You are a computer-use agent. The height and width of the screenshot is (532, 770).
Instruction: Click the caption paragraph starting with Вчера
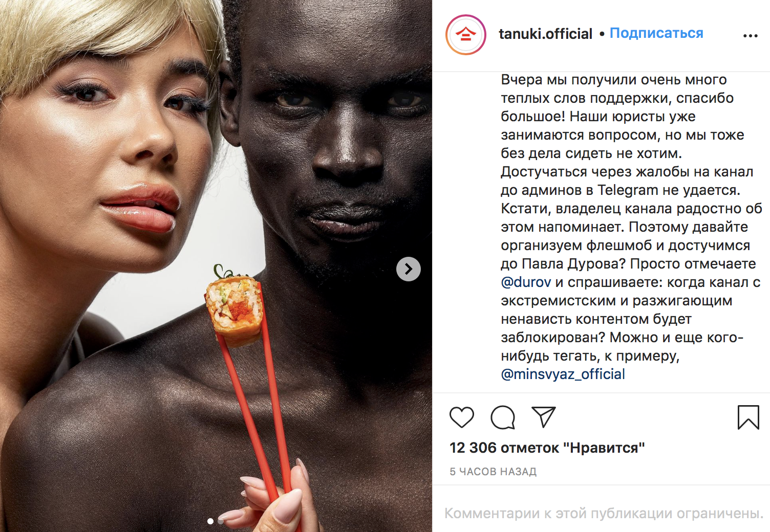pyautogui.click(x=631, y=227)
